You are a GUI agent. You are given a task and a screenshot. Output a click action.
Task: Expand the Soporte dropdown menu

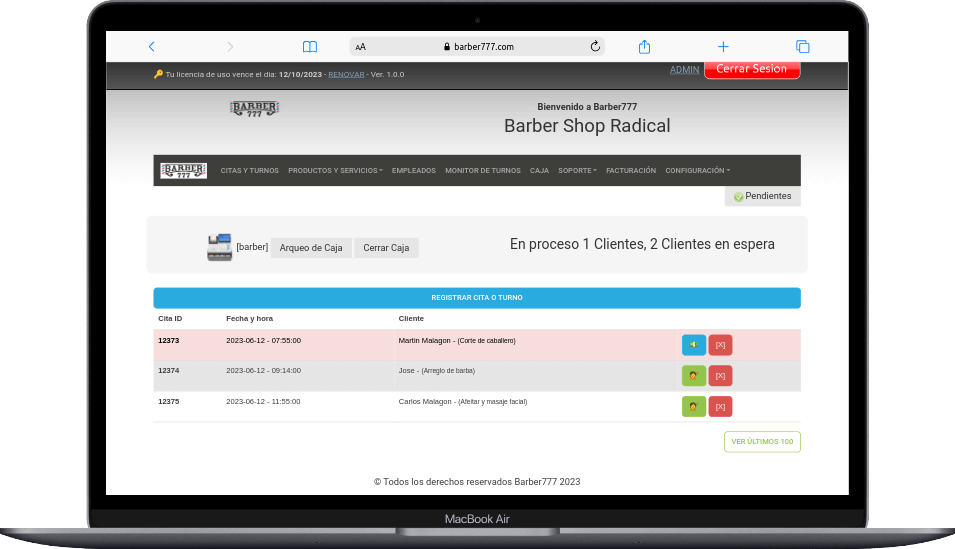[577, 171]
